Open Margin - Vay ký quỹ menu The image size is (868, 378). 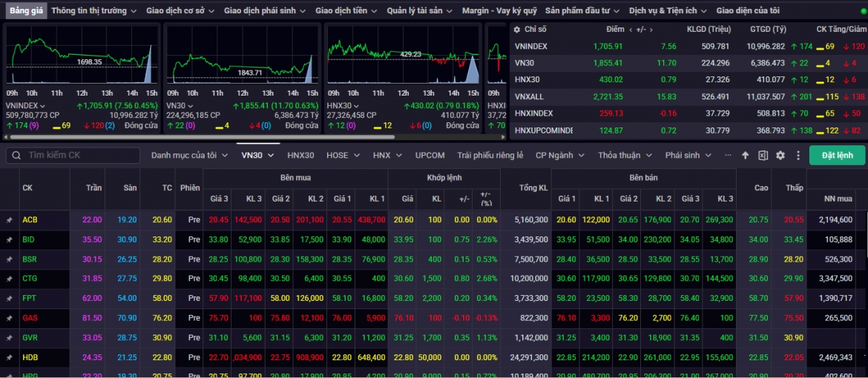click(499, 10)
